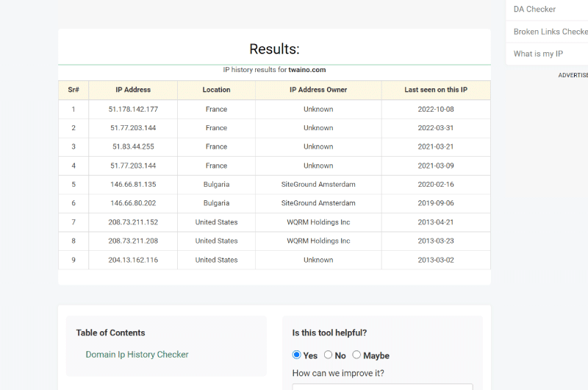Select IP address 51.178.142.177
This screenshot has width=588, height=390.
pyautogui.click(x=133, y=109)
